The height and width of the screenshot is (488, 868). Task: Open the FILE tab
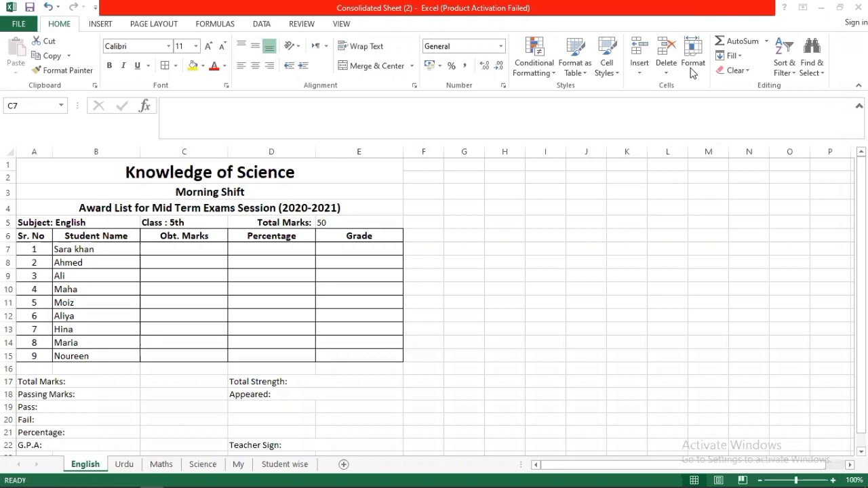(x=18, y=24)
